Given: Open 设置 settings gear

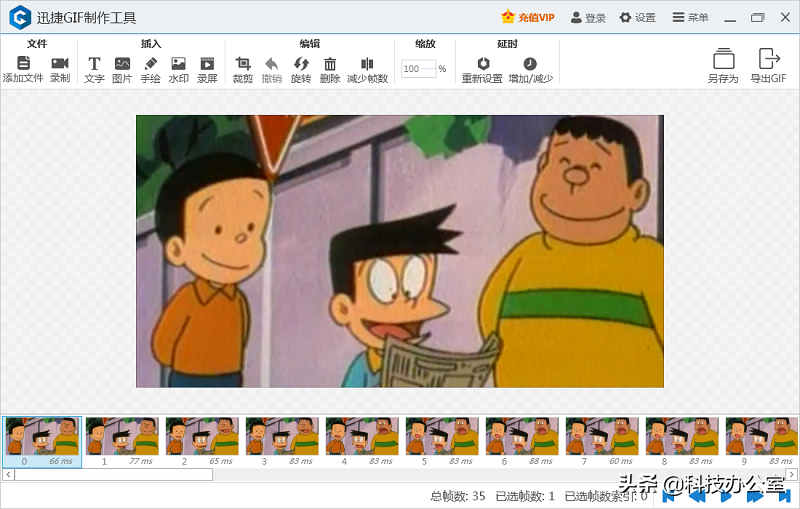Looking at the screenshot, I should [x=637, y=18].
